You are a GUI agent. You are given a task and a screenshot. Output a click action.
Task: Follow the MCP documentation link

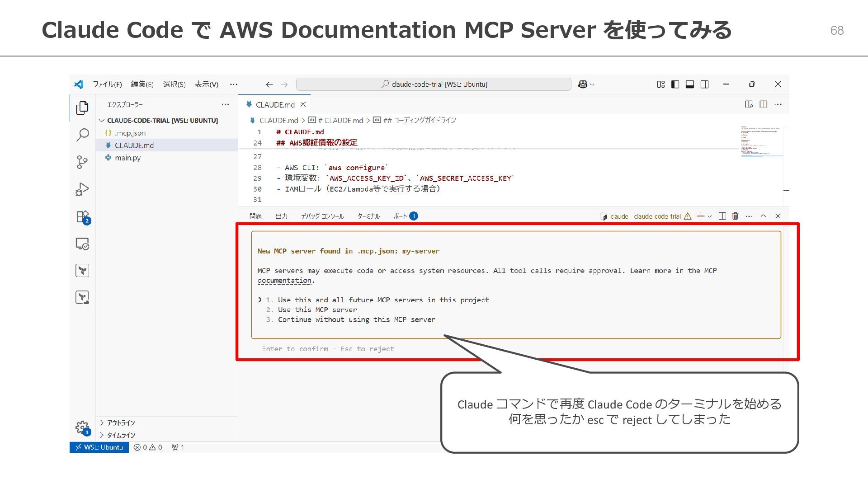pos(284,281)
